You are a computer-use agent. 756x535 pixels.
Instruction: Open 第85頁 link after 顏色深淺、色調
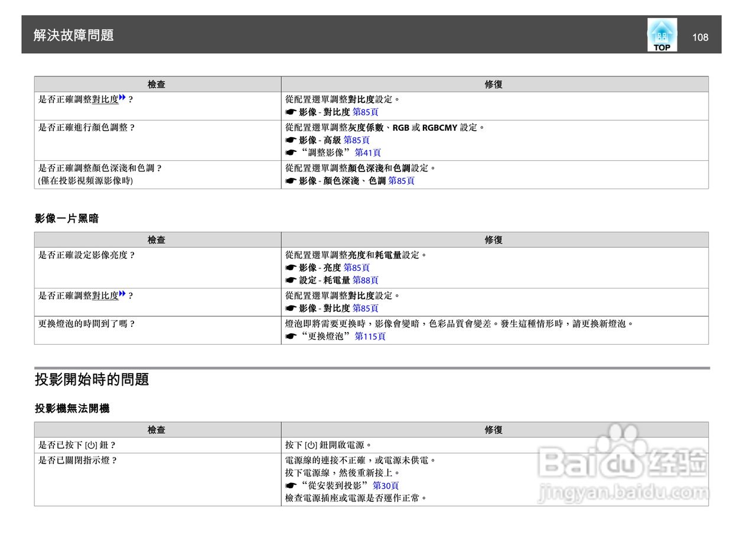pos(401,181)
